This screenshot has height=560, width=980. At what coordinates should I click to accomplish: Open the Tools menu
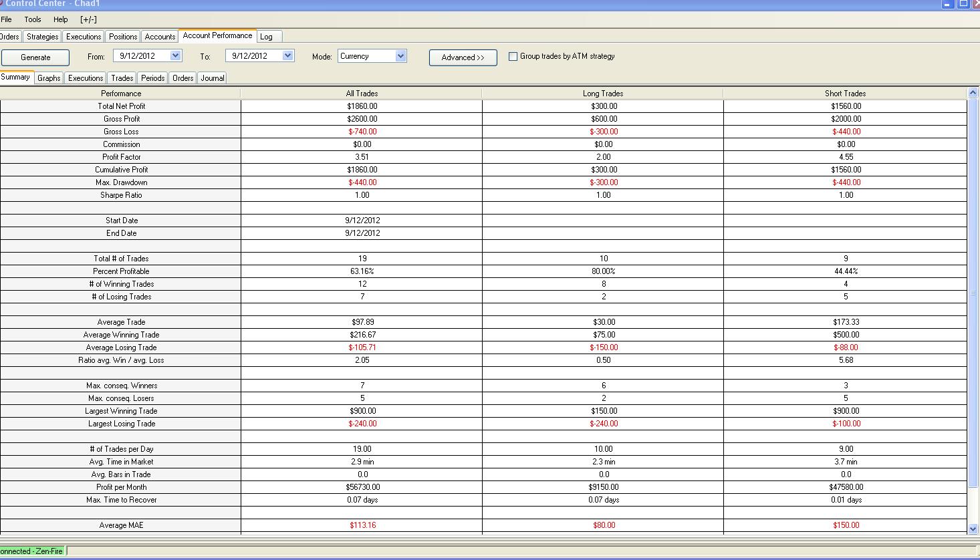point(33,19)
